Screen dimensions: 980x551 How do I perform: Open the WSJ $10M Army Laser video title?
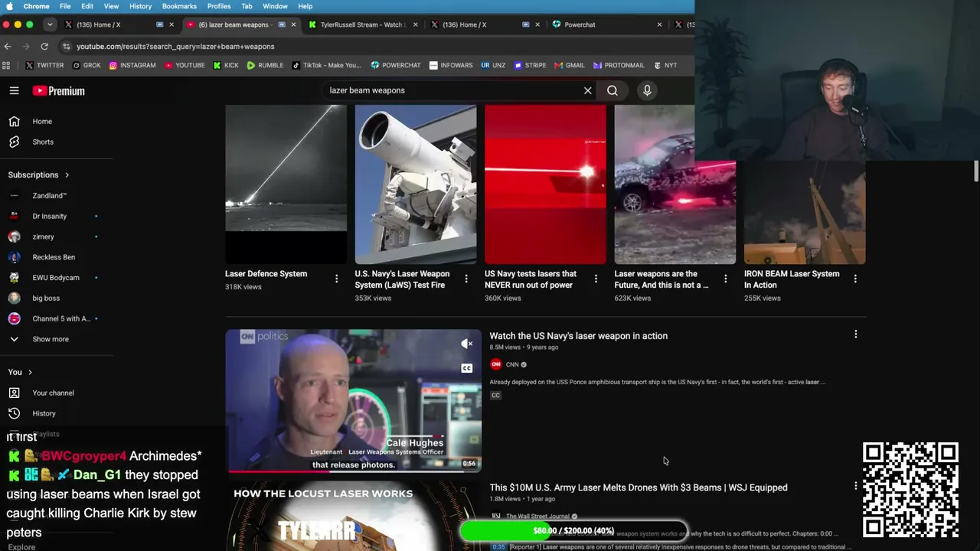tap(639, 487)
